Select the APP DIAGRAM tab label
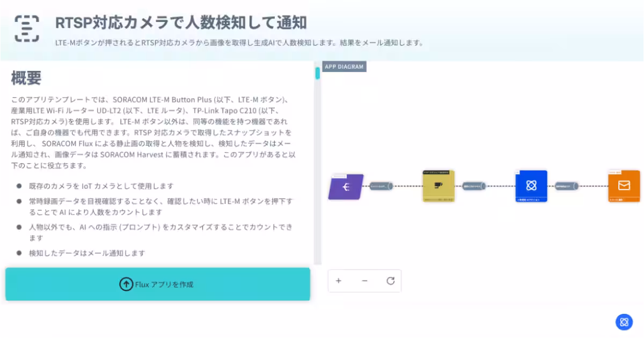The image size is (644, 338). (344, 67)
